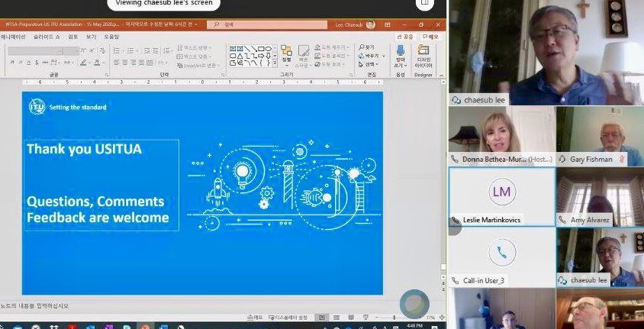This screenshot has width=644, height=329.
Task: Open the Help (도움말) tab
Action: 111,37
